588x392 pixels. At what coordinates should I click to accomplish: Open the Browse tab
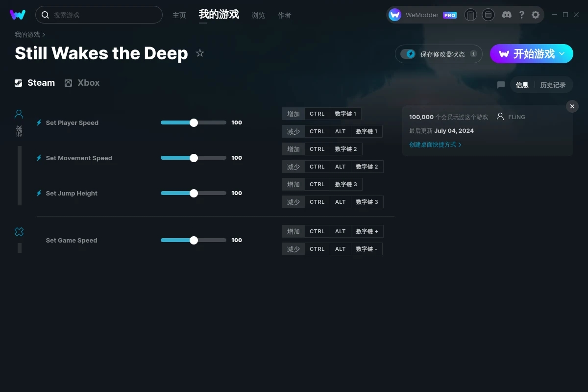pyautogui.click(x=258, y=15)
